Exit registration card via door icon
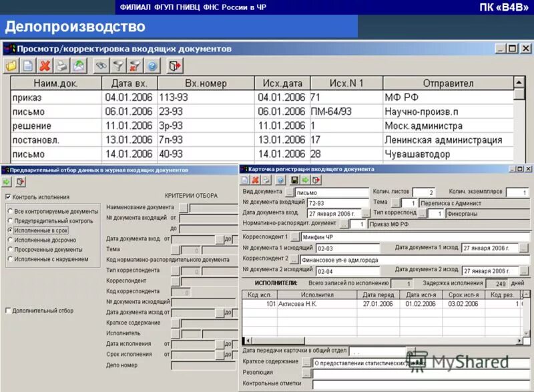The height and width of the screenshot is (392, 534). click(316, 180)
